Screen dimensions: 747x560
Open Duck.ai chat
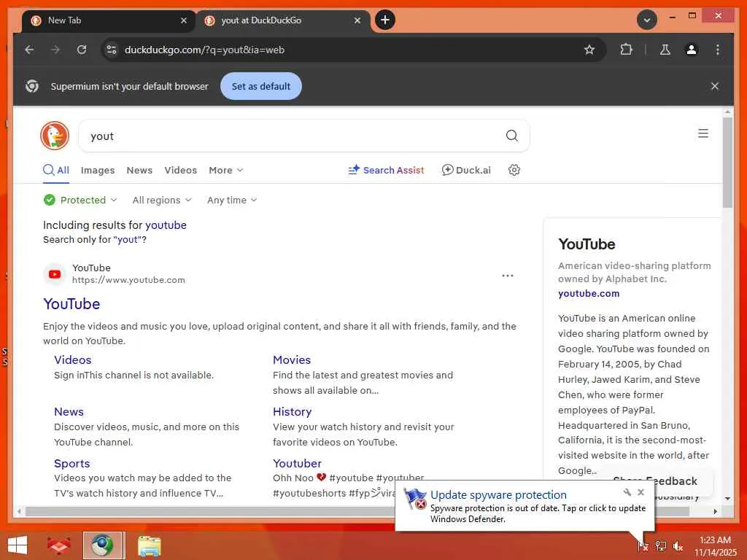466,170
